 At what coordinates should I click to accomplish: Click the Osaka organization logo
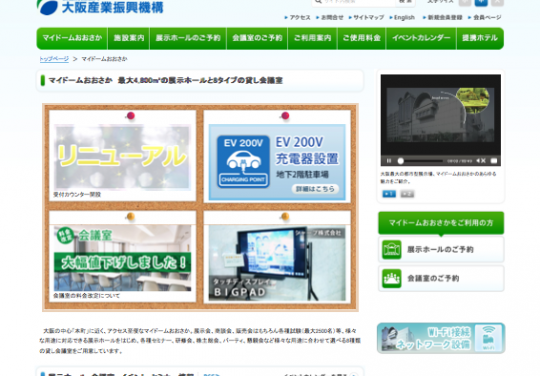(x=100, y=7)
